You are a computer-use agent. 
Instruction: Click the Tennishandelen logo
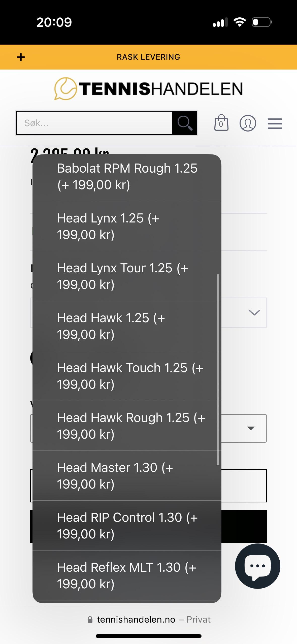(148, 89)
